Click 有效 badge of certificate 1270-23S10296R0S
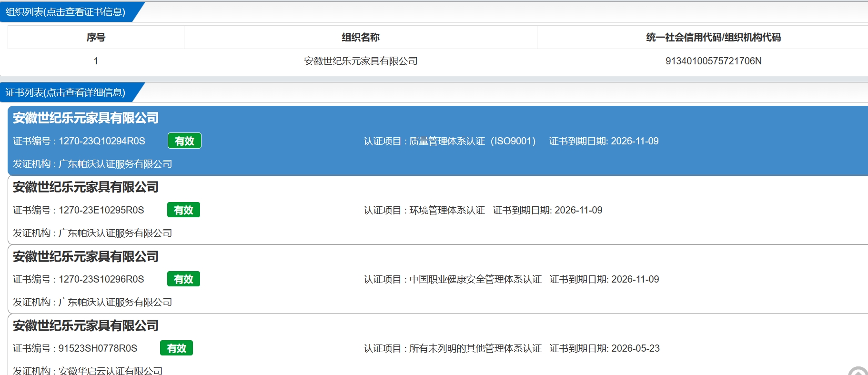 183,279
